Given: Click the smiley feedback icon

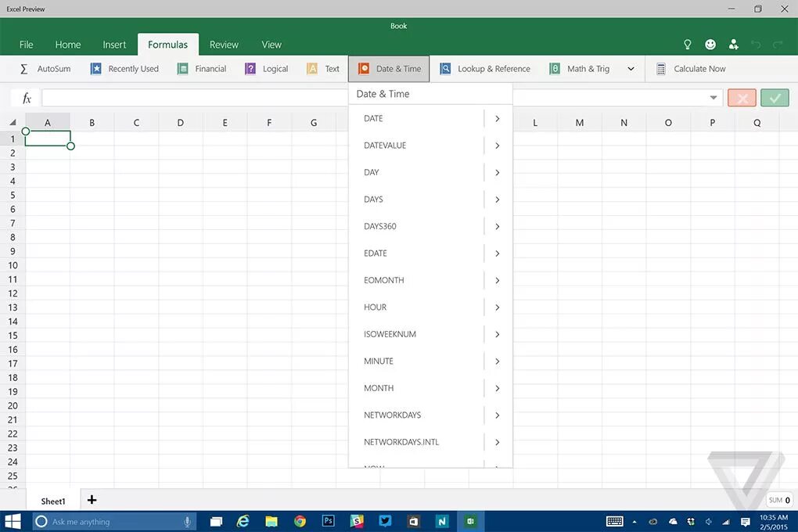Looking at the screenshot, I should point(710,45).
